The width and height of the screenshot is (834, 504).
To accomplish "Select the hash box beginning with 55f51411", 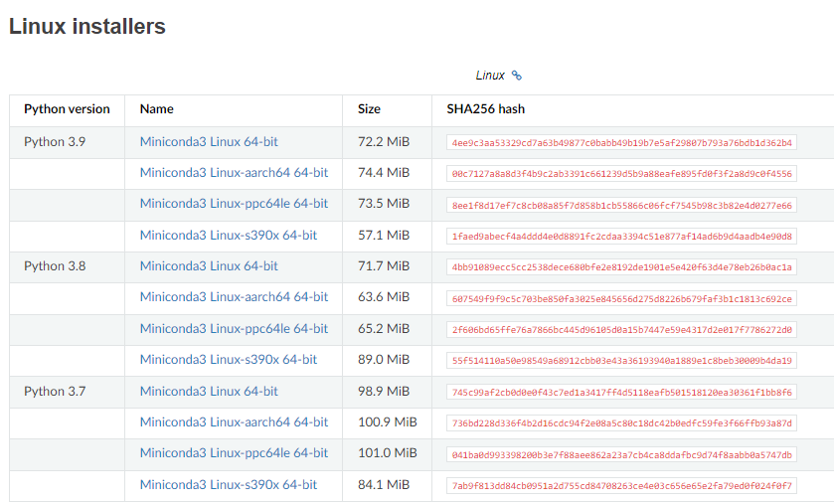I will pyautogui.click(x=622, y=361).
